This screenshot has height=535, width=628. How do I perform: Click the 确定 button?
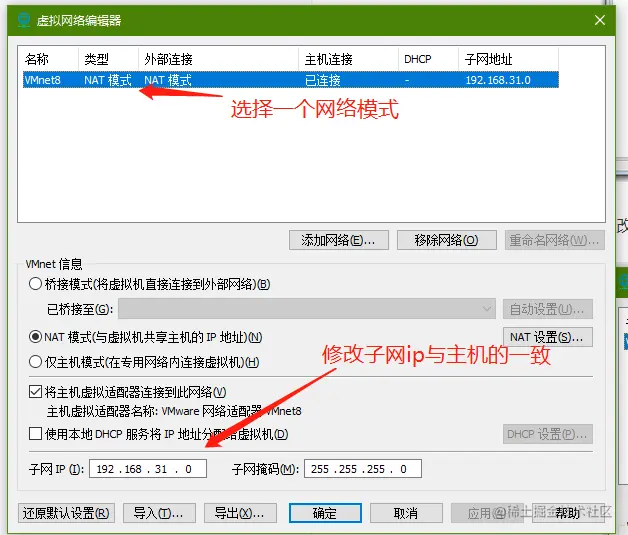325,513
